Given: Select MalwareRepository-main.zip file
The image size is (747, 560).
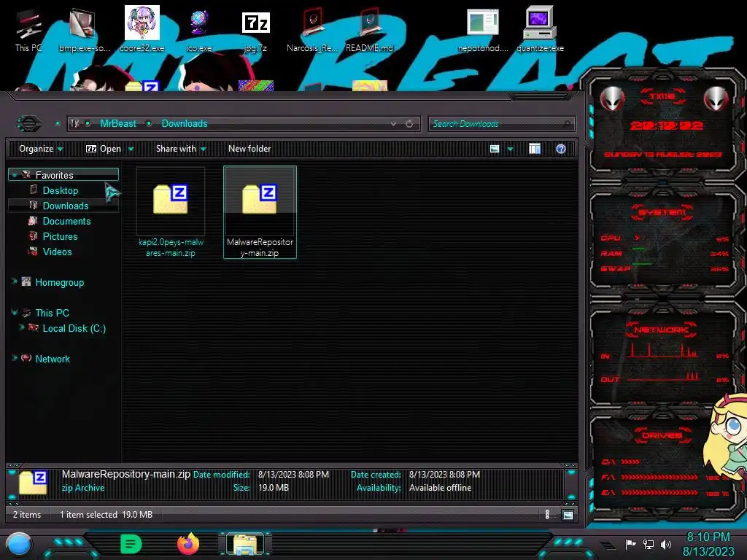Looking at the screenshot, I should (260, 212).
